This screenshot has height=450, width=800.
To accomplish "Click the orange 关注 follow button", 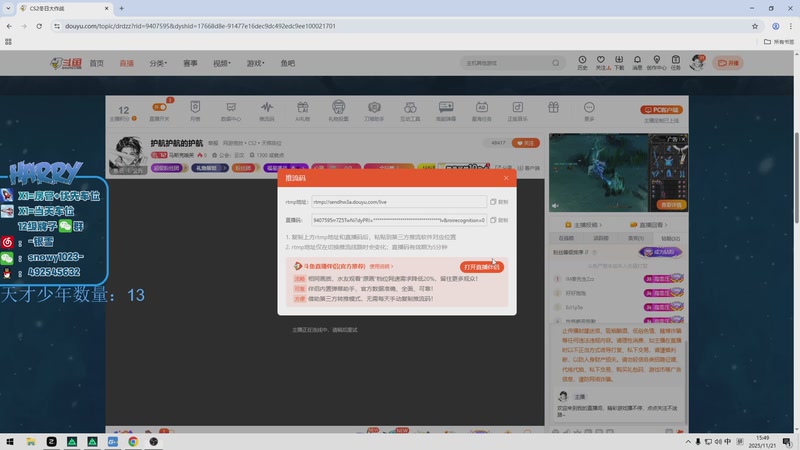I will point(526,143).
